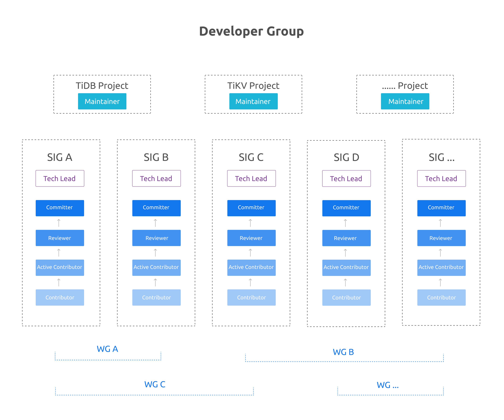Select Reviewer box under SIG ...
504x420 pixels.
pos(441,238)
